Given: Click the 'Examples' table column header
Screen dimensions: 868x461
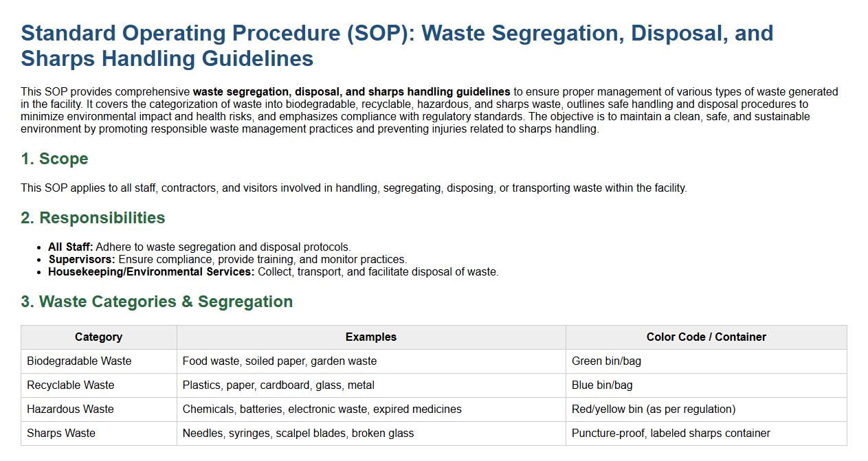Looking at the screenshot, I should click(370, 337).
